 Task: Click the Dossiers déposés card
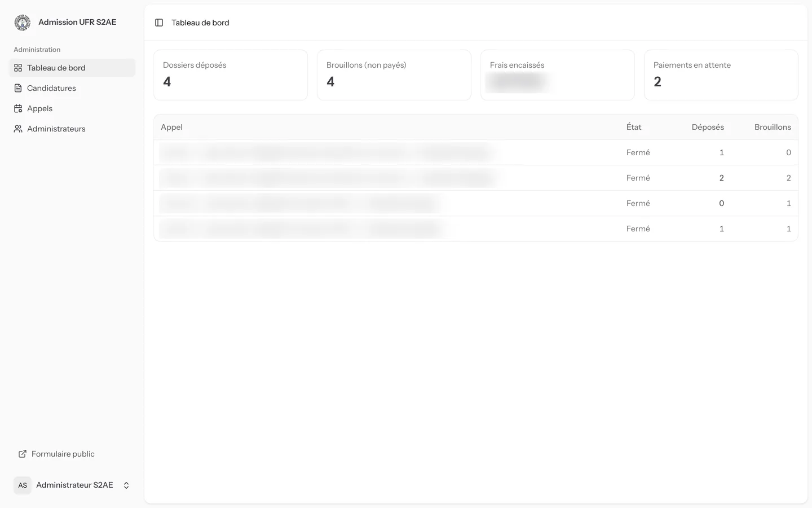click(231, 75)
